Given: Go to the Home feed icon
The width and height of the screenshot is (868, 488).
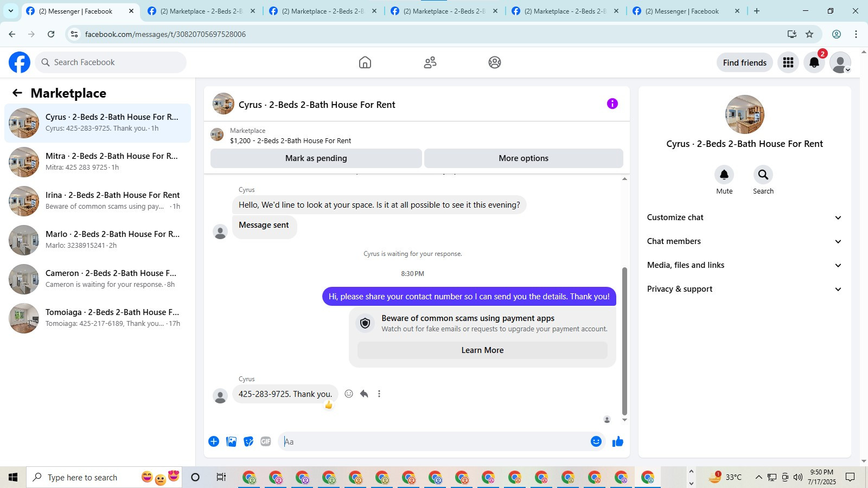Looking at the screenshot, I should [365, 62].
